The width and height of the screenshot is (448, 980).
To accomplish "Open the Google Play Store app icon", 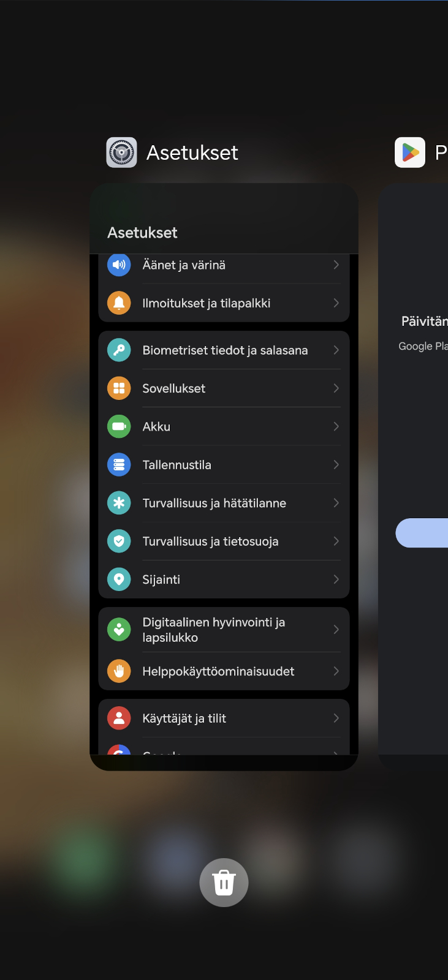I will 410,153.
